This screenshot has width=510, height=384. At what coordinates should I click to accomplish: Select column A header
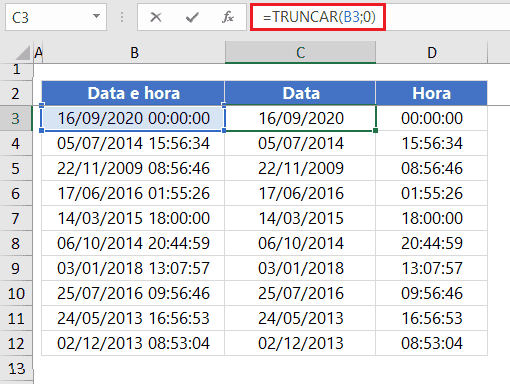click(38, 52)
